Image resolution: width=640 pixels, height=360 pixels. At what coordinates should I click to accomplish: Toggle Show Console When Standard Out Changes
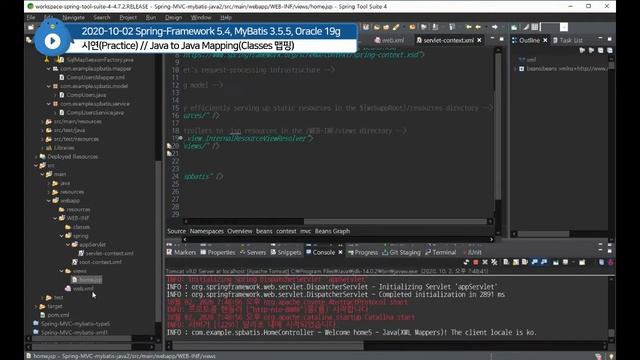coord(534,262)
